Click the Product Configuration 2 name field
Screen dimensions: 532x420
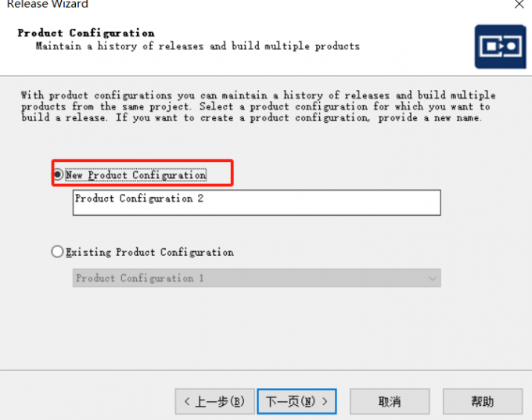(x=256, y=202)
